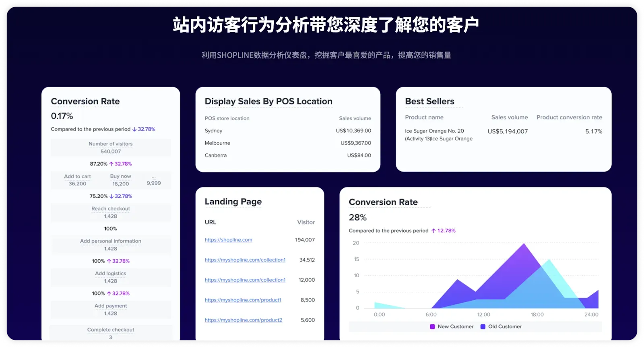This screenshot has width=644, height=347.
Task: Click up arrow directly below Add personal information
Action: pos(109,261)
